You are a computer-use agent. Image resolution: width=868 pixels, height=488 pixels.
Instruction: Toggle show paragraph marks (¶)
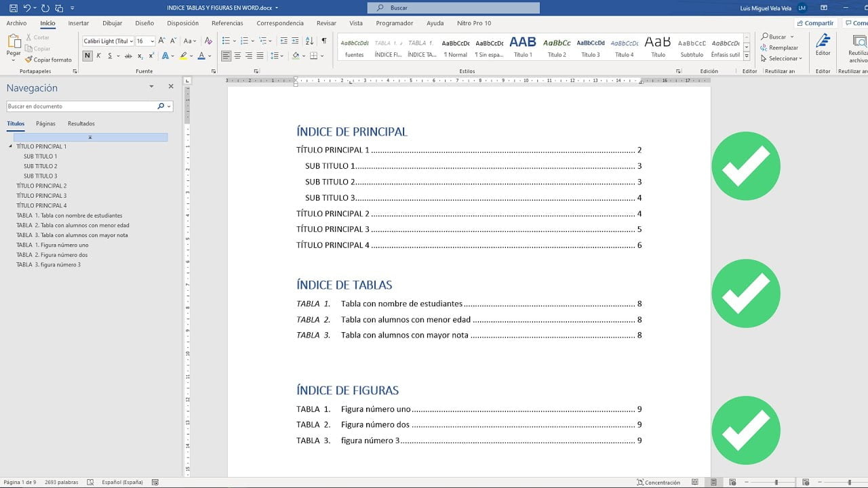point(324,41)
